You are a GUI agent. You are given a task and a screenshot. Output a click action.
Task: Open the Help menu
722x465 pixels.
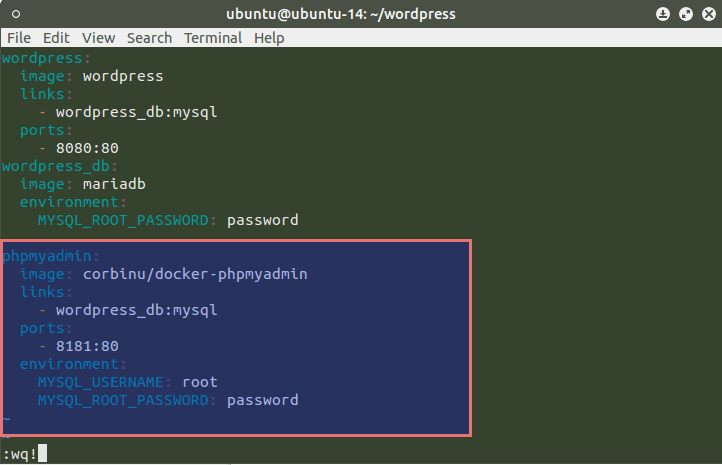coord(269,38)
